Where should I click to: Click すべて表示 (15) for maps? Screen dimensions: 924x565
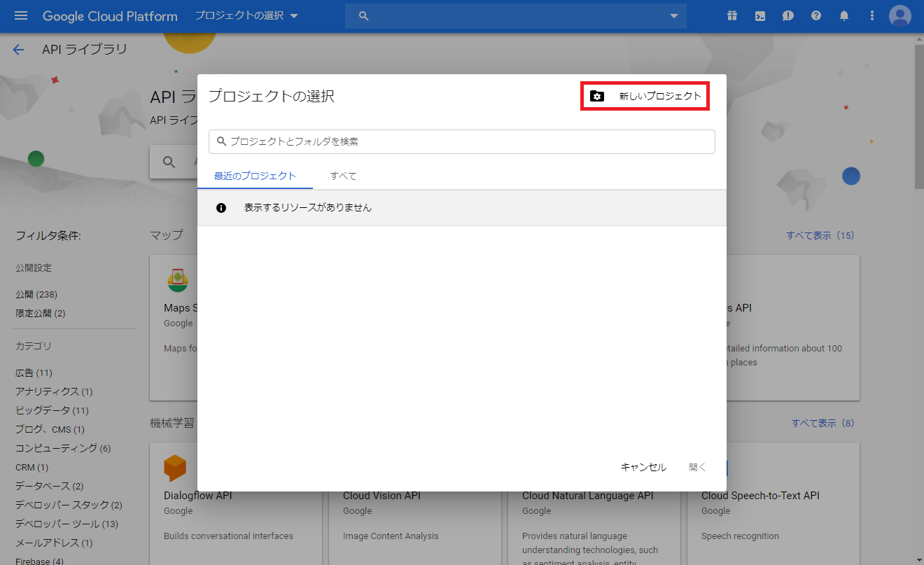tap(820, 235)
